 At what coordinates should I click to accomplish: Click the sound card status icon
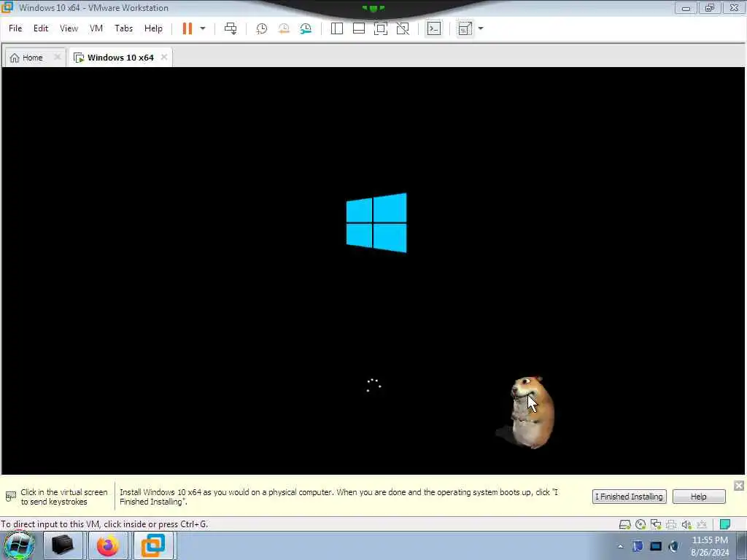tap(686, 524)
